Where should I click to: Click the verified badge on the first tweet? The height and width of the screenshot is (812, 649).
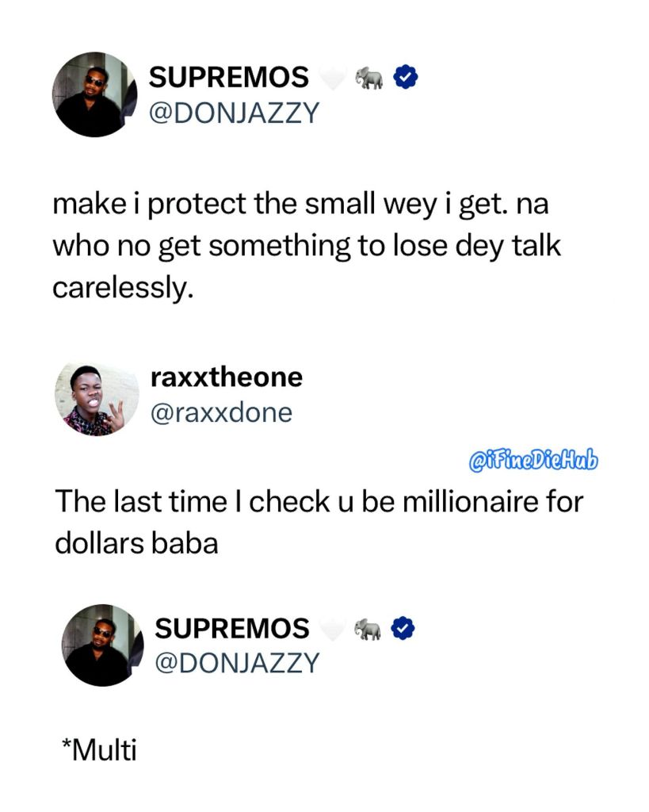tap(407, 78)
